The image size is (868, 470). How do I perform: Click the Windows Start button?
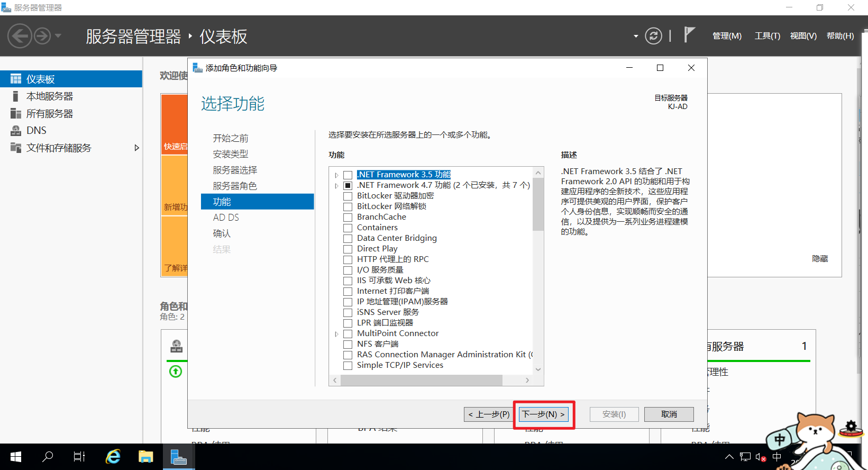click(x=16, y=457)
